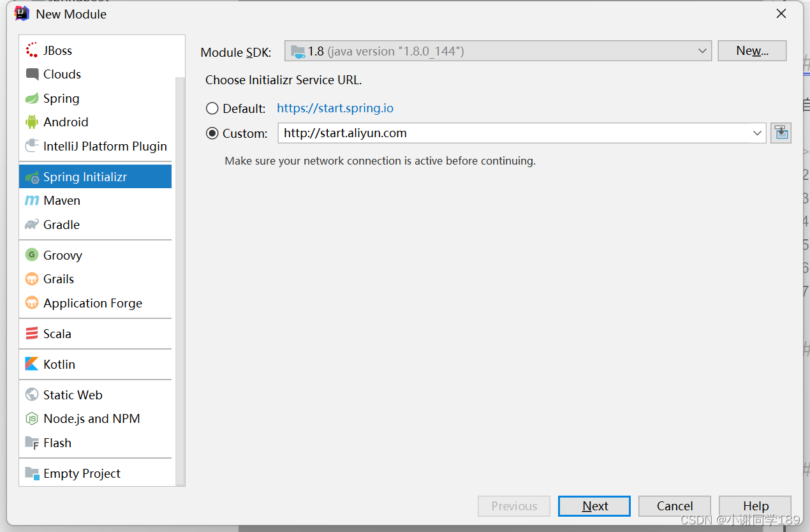Expand the custom URL history dropdown arrow
Viewport: 810px width, 532px height.
point(757,133)
